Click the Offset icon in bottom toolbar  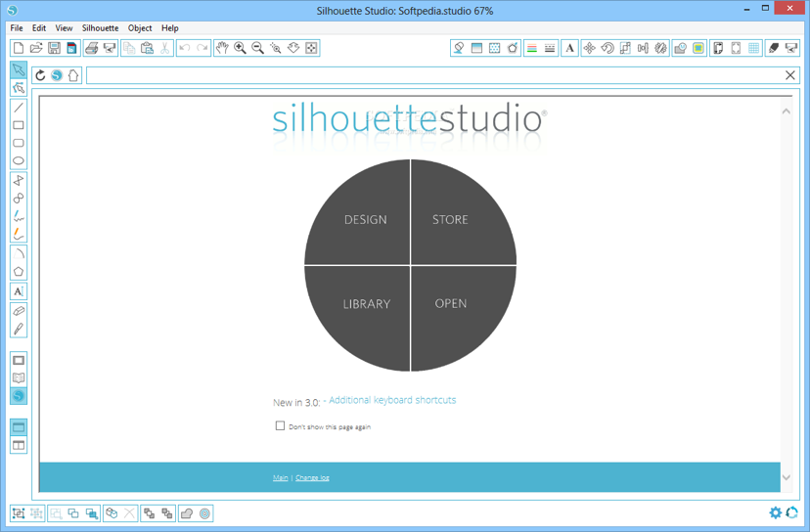(205, 513)
